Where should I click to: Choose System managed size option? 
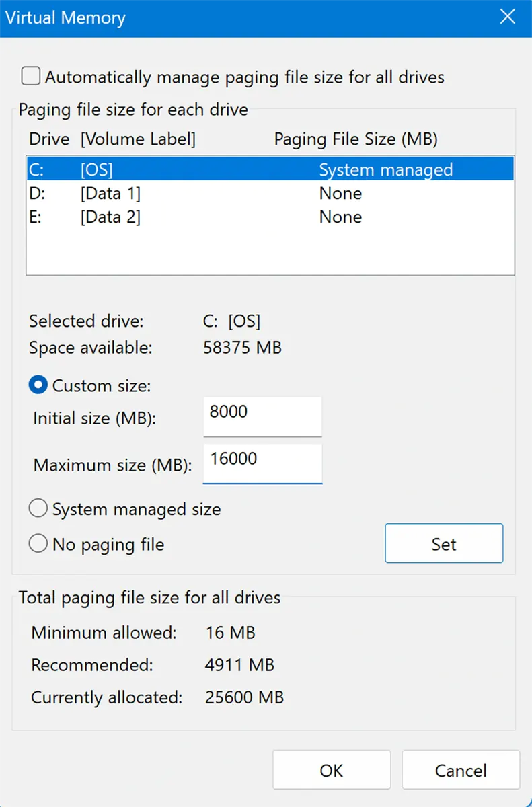(38, 508)
